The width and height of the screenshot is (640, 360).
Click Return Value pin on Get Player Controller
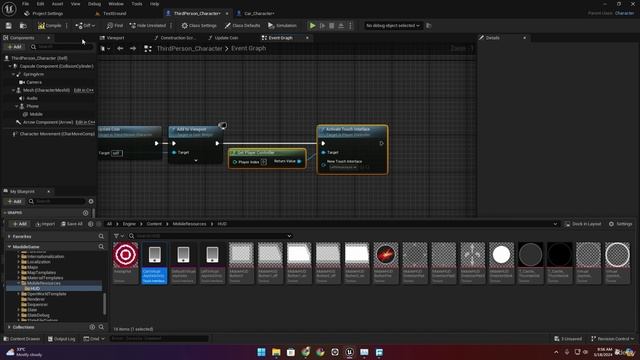tap(299, 162)
